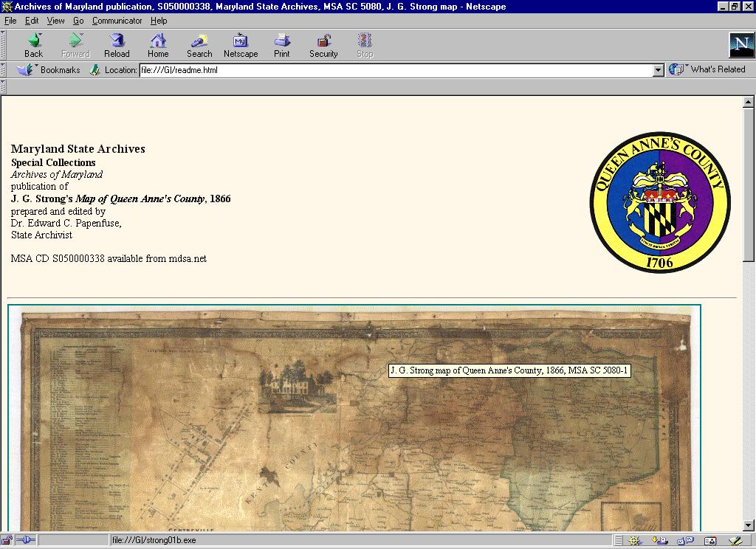The height and width of the screenshot is (549, 756).
Task: Open the Communicator menu
Action: tap(117, 21)
